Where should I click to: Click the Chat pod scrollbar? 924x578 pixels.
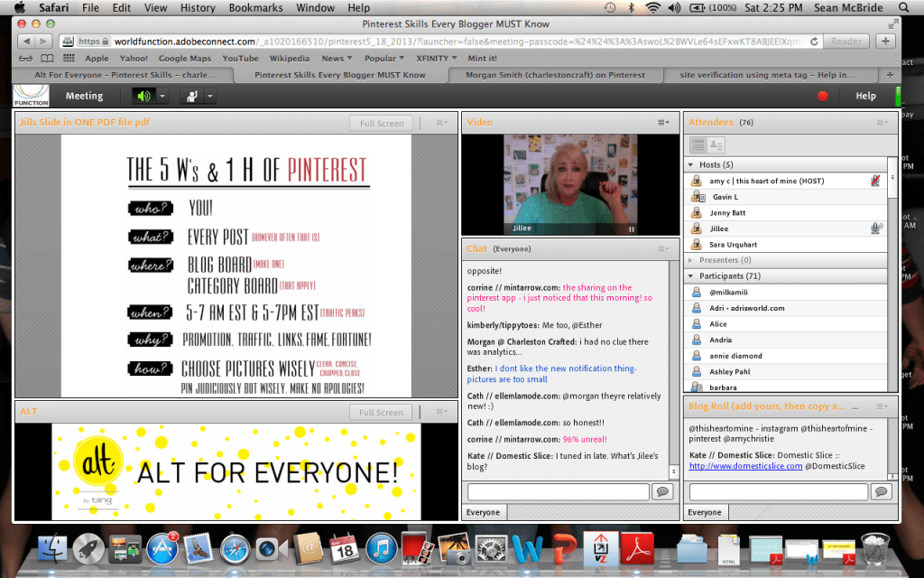point(673,369)
